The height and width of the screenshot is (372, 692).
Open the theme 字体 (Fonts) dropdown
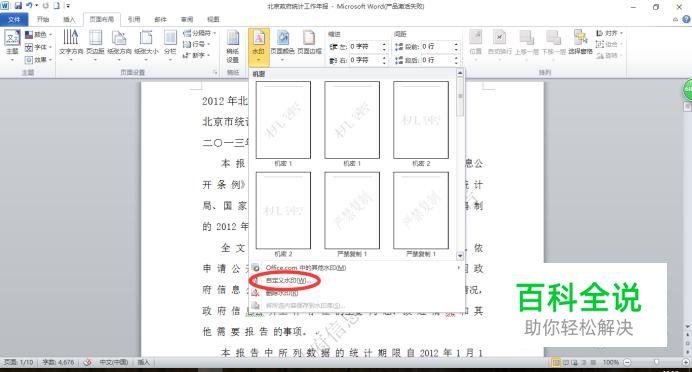point(38,47)
